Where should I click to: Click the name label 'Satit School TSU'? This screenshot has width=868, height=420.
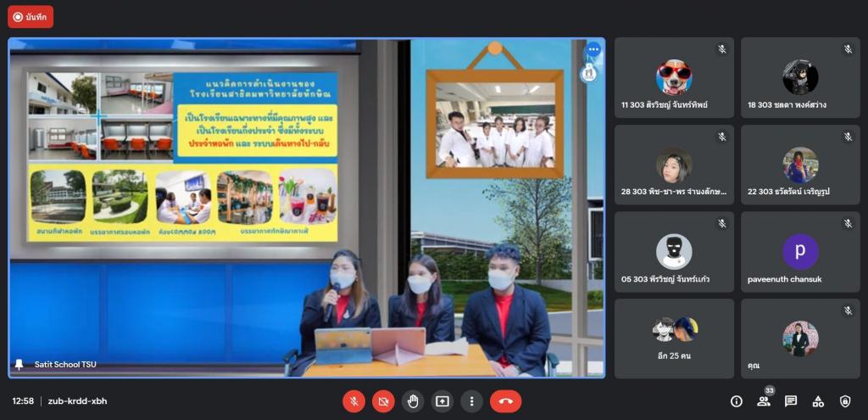[65, 365]
